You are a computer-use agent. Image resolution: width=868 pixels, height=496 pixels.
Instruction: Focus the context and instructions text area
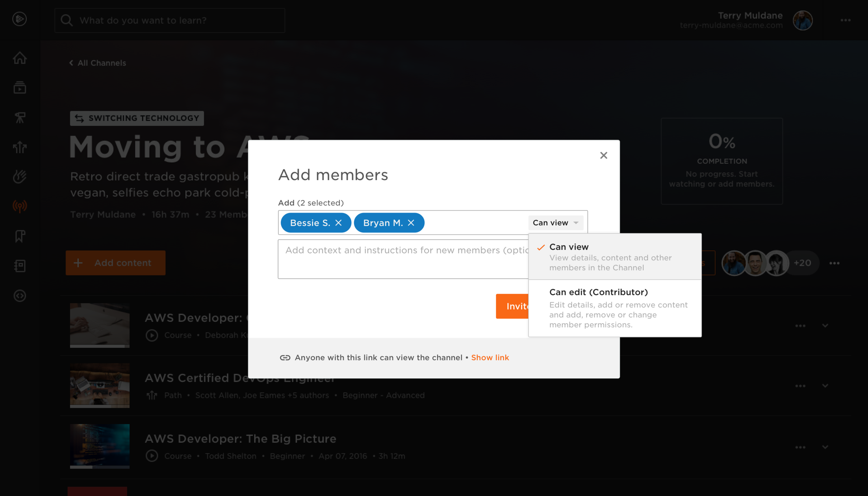pos(403,259)
